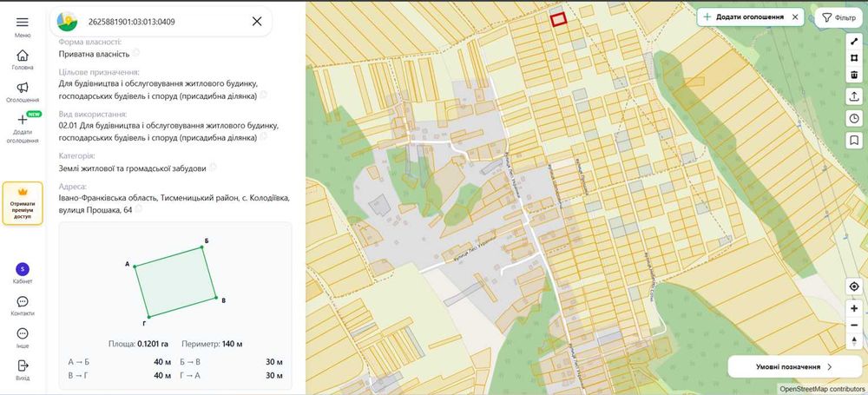Click the trash delete measurements icon
This screenshot has height=395, width=868.
[855, 75]
